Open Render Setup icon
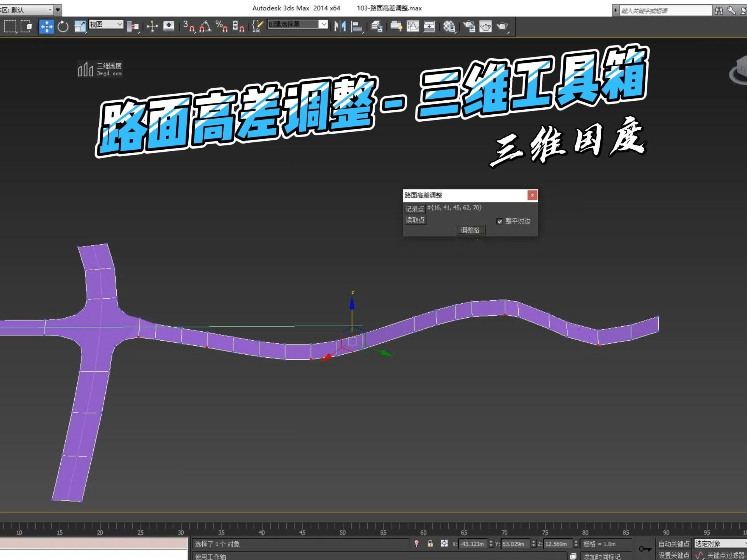The image size is (747, 560). tap(469, 26)
